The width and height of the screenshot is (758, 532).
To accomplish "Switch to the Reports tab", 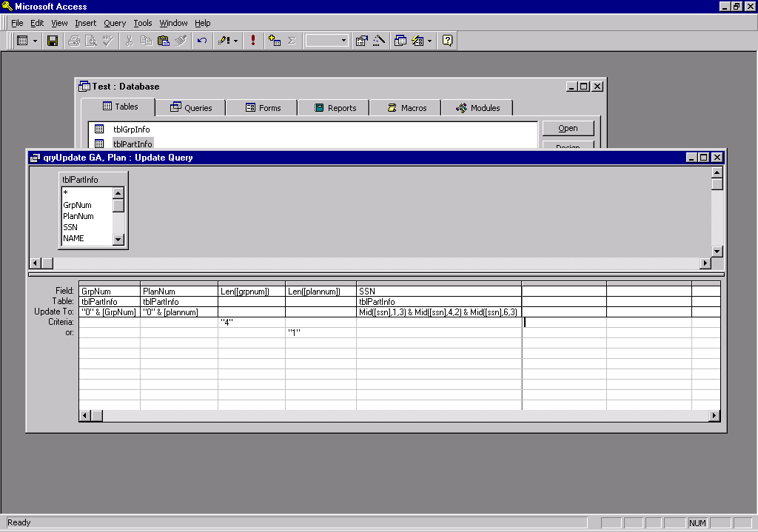I will 335,108.
